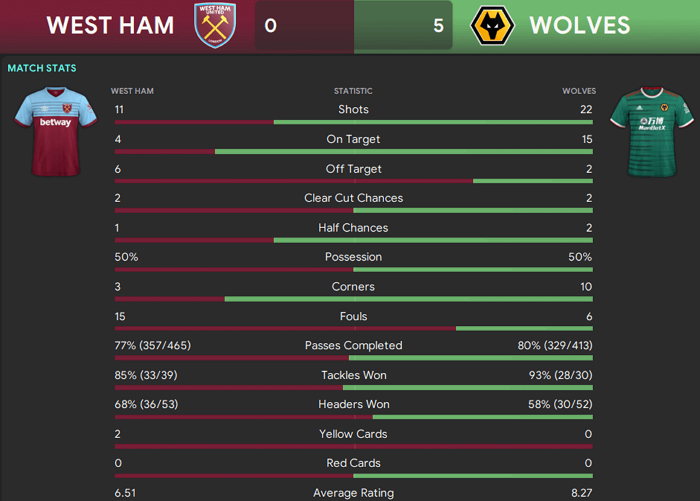
Task: Click the WEST HAM column header
Action: tap(132, 91)
